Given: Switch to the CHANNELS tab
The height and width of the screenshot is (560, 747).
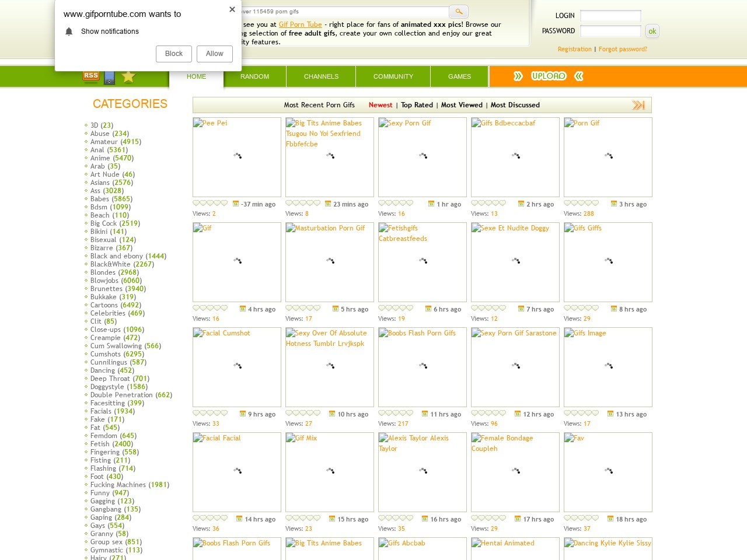Looking at the screenshot, I should click(x=321, y=76).
